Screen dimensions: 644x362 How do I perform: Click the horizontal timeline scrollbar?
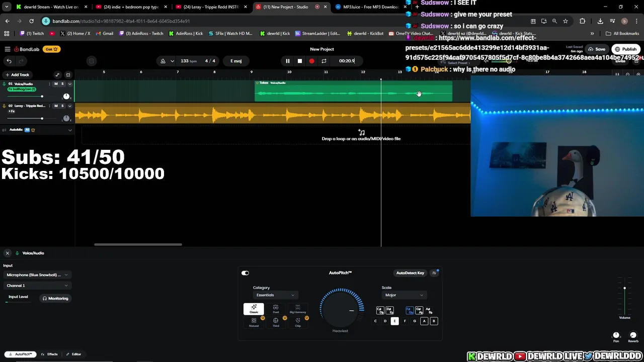pos(138,245)
